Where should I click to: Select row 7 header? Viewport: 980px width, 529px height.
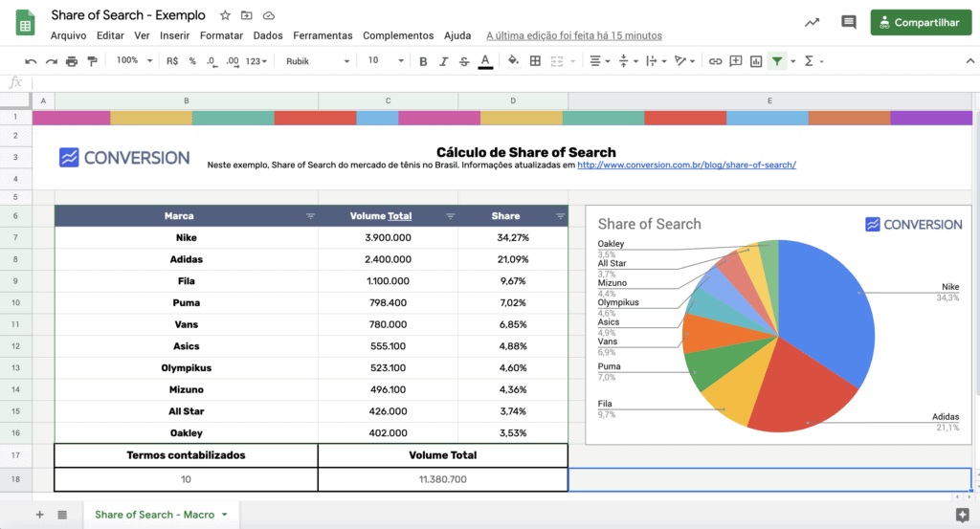tap(15, 237)
